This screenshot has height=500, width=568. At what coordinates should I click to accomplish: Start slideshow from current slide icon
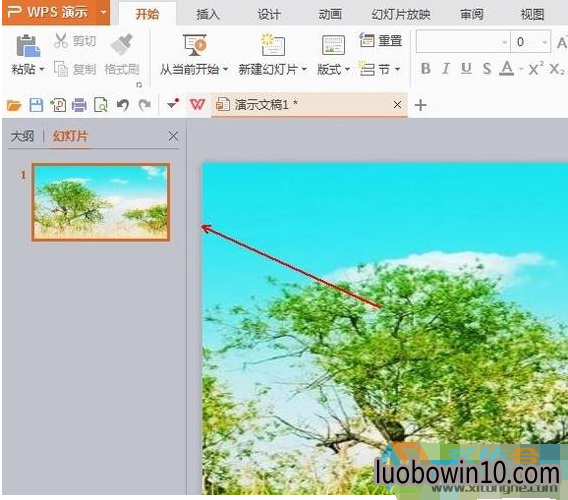coord(195,45)
